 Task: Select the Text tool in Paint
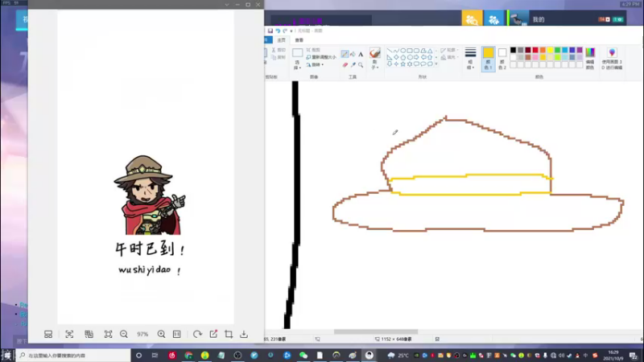click(361, 54)
